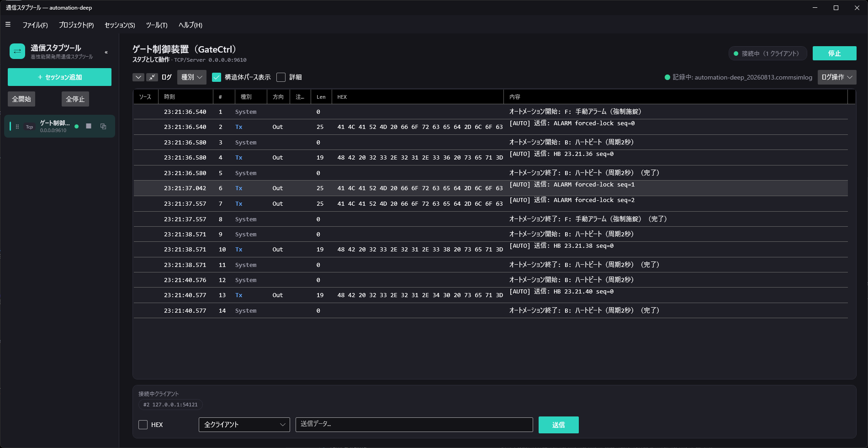Screen dimensions: 868x448
Task: Select log row 2 ALARM forced-lock seq=0
Action: pos(491,127)
